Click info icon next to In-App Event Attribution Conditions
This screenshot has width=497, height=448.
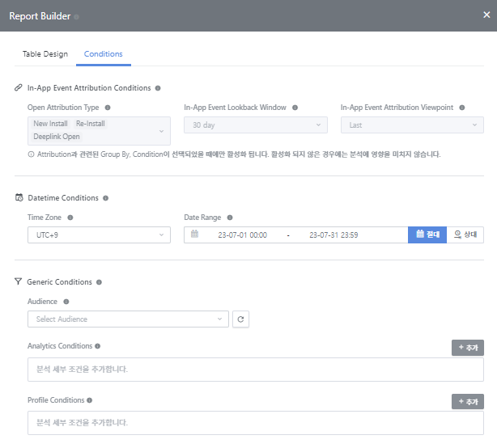pos(158,88)
